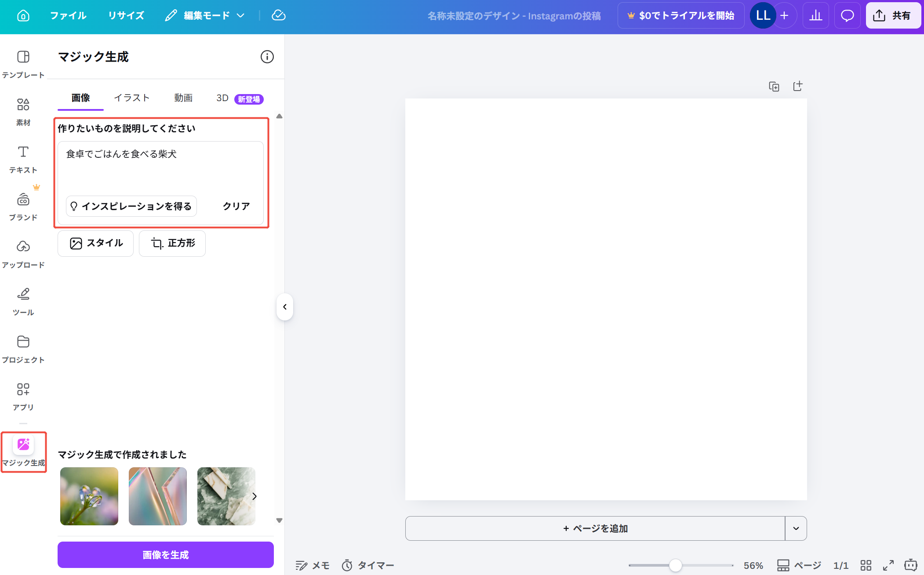Switch to the 3D 新登場 tab
The height and width of the screenshot is (575, 924).
pyautogui.click(x=222, y=98)
